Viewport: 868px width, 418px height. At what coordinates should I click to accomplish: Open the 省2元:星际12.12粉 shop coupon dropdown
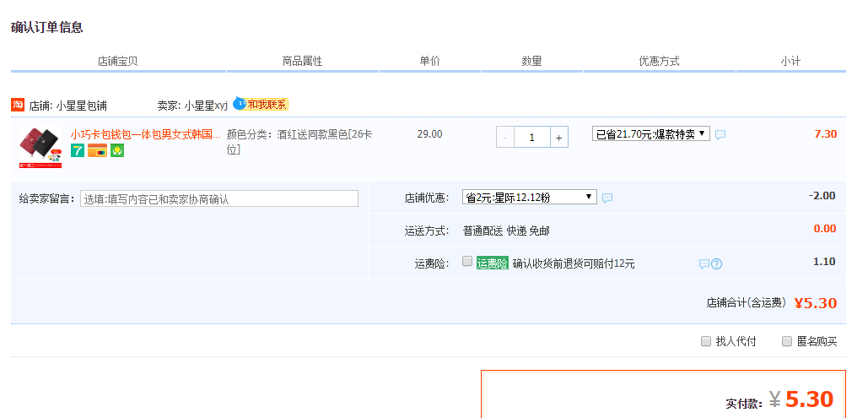[x=529, y=197]
